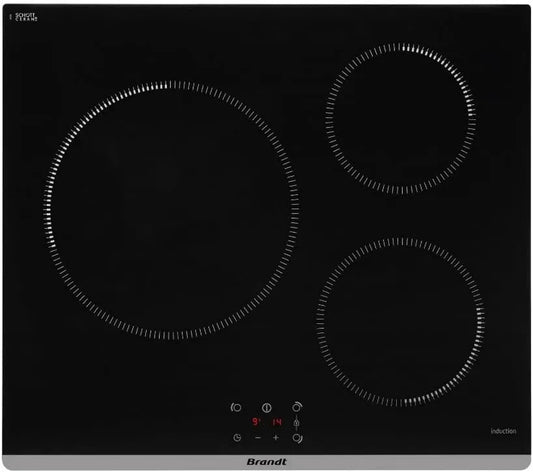
Task: Select the left cooking zone selector icon
Action: [x=236, y=407]
